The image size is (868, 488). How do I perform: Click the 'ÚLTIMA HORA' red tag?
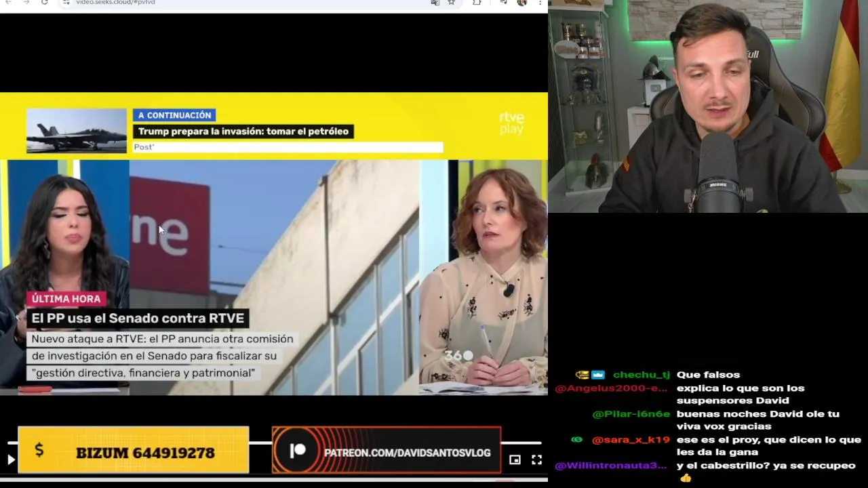pyautogui.click(x=66, y=299)
